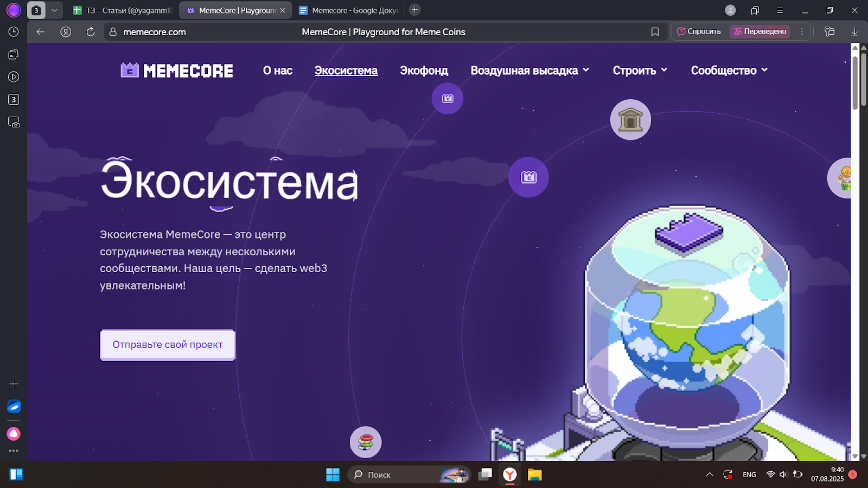This screenshot has height=488, width=868.
Task: Open clock showing 9:40
Action: 827,474
